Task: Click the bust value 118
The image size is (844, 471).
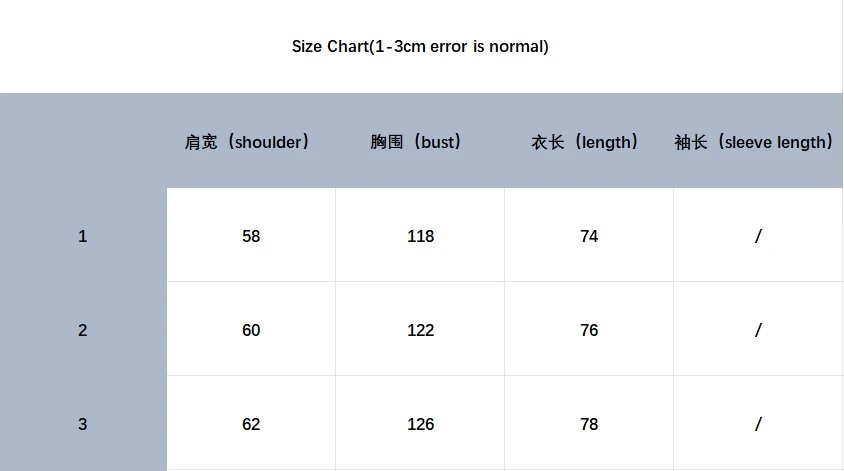Action: 420,236
